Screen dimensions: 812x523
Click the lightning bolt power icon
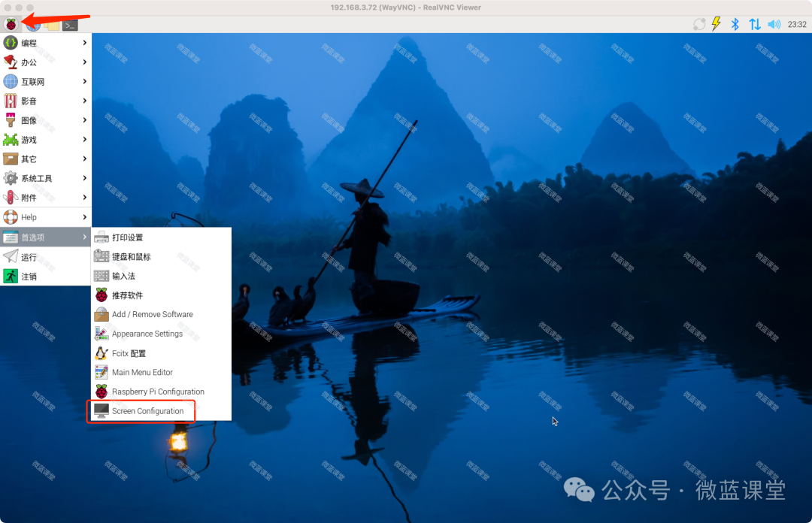point(717,24)
